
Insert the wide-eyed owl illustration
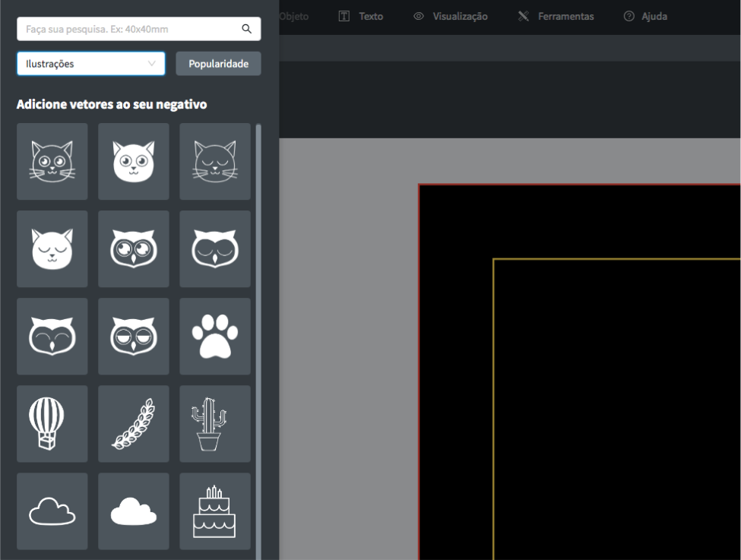(133, 249)
